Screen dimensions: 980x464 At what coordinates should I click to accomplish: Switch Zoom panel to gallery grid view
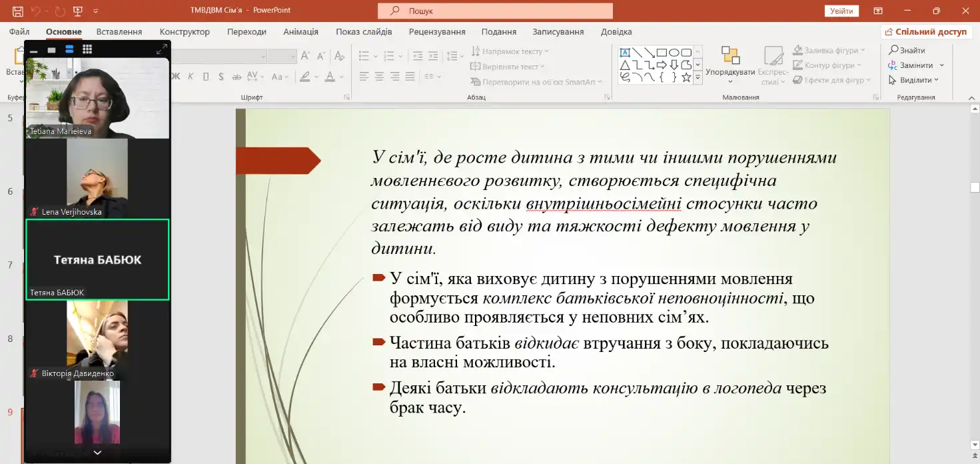click(x=87, y=49)
